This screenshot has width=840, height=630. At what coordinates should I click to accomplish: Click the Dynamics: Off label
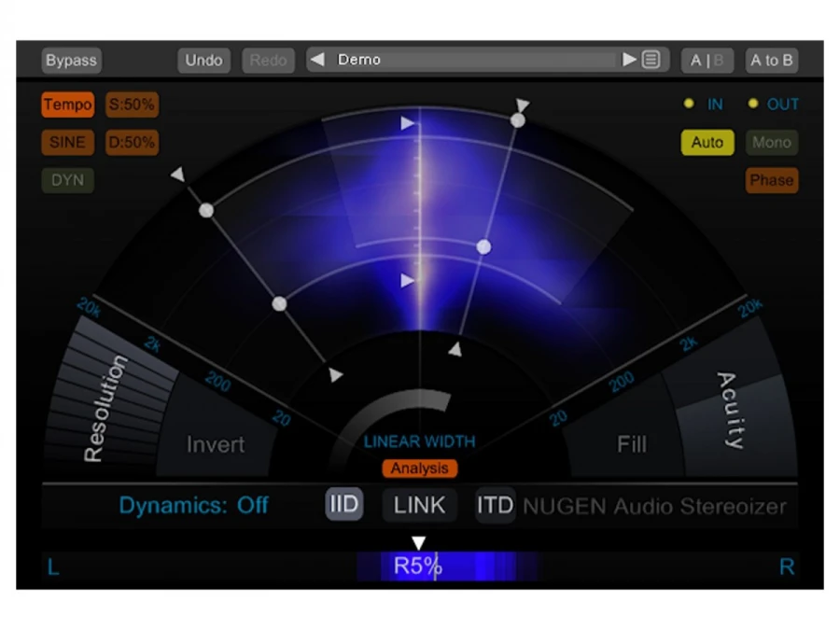[193, 505]
